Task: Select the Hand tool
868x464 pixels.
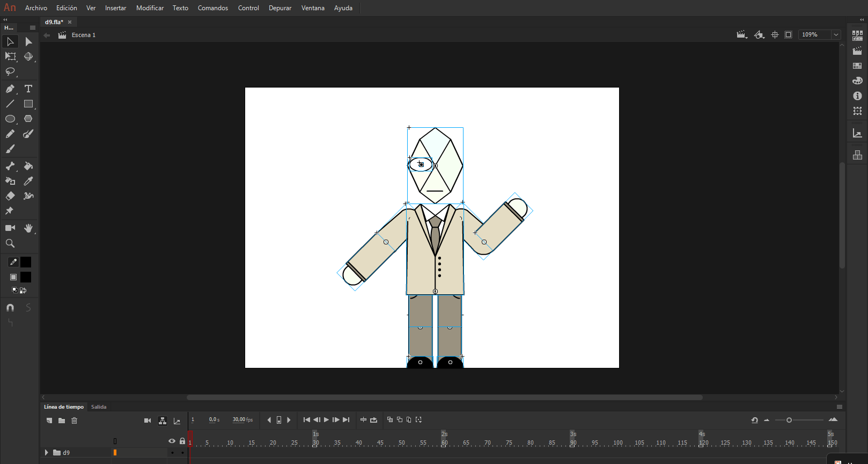Action: point(28,228)
